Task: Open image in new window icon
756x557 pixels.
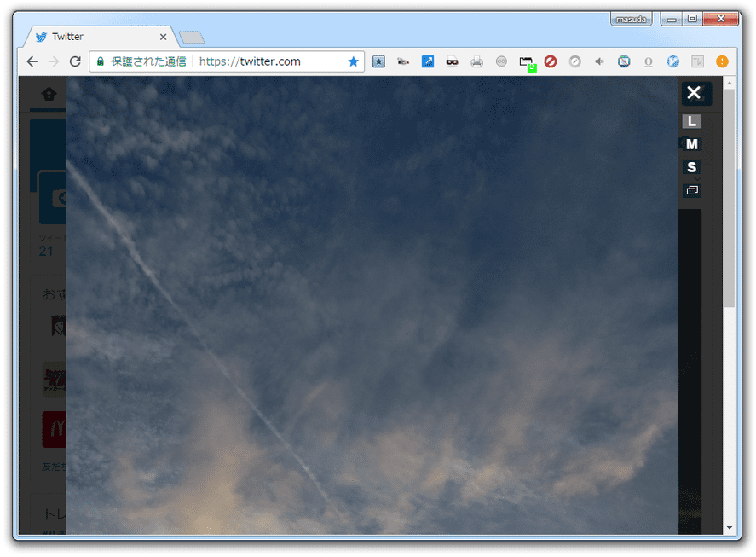Action: [692, 190]
